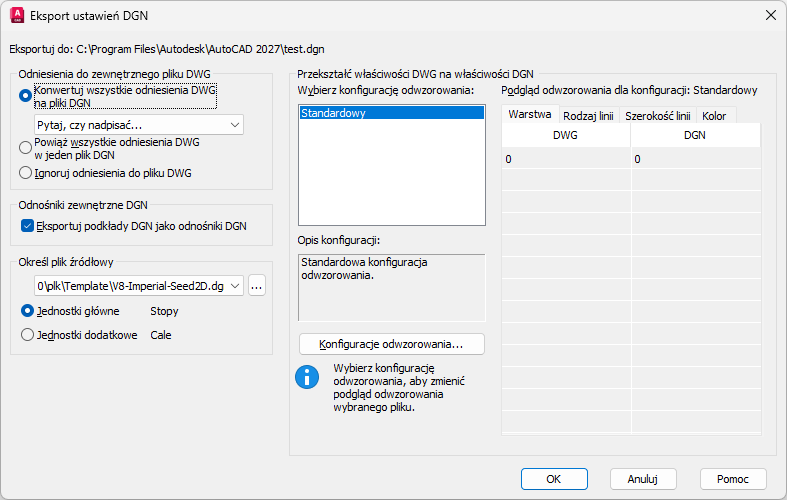Choose Jednostki dodatkowe radio button
Image resolution: width=787 pixels, height=500 pixels.
point(27,335)
